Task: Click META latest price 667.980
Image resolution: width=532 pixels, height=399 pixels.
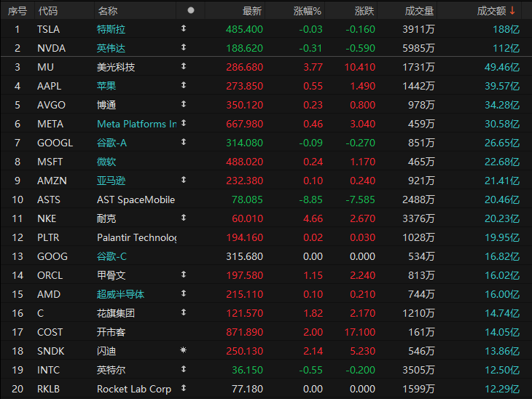Action: (x=244, y=124)
